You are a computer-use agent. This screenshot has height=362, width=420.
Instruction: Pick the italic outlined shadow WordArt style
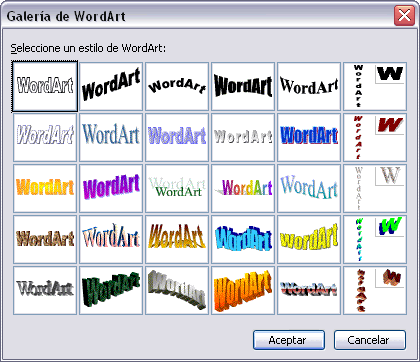(x=45, y=137)
